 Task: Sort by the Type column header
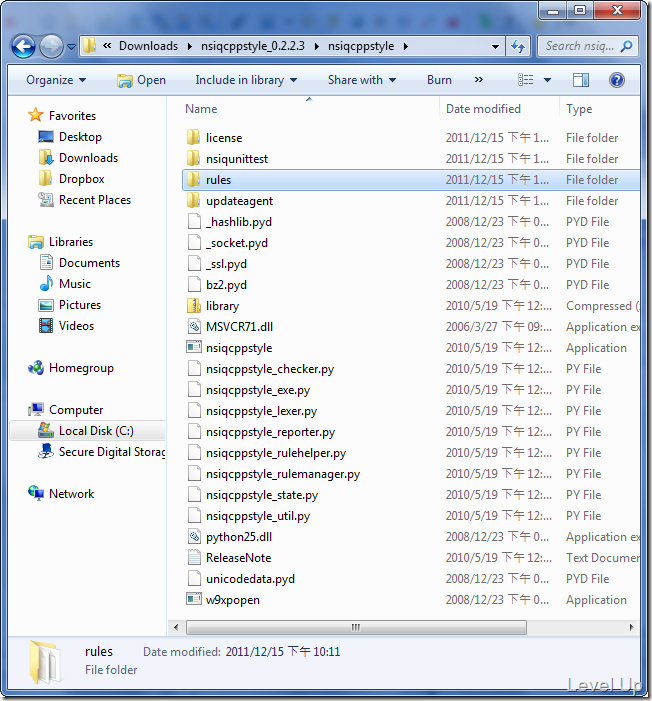[579, 109]
